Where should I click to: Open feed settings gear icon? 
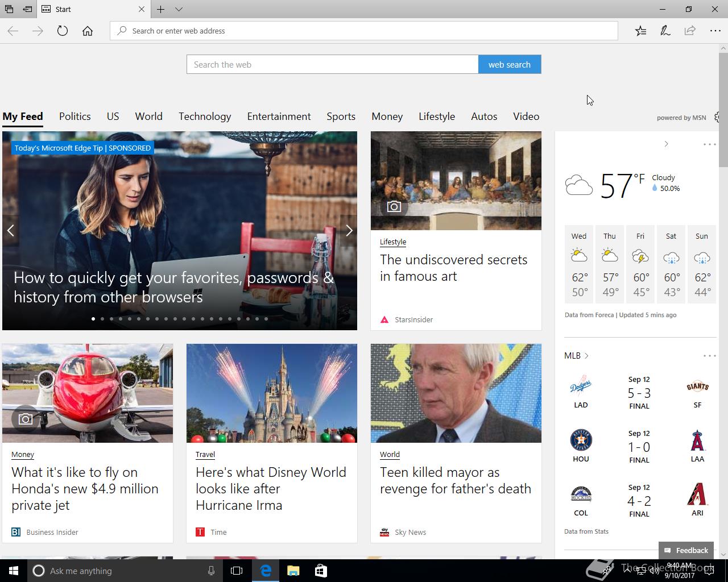[717, 117]
